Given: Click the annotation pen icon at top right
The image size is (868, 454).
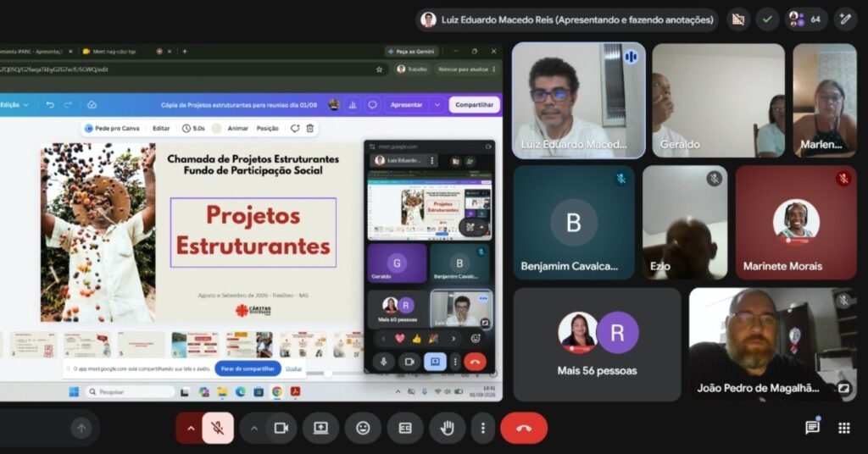Looking at the screenshot, I should tap(845, 19).
